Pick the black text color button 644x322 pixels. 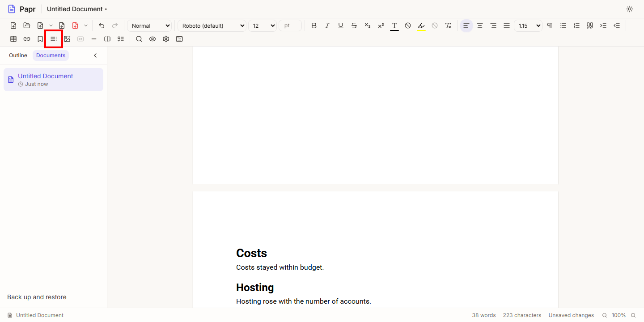(x=394, y=25)
